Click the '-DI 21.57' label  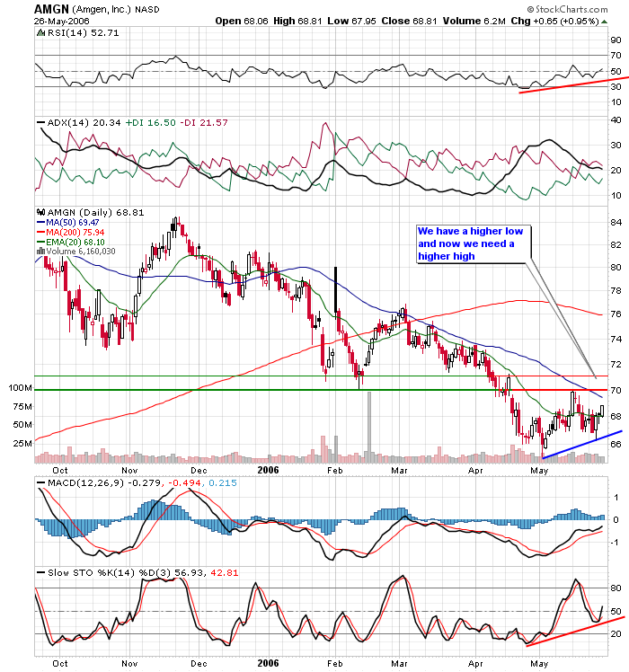[x=204, y=123]
